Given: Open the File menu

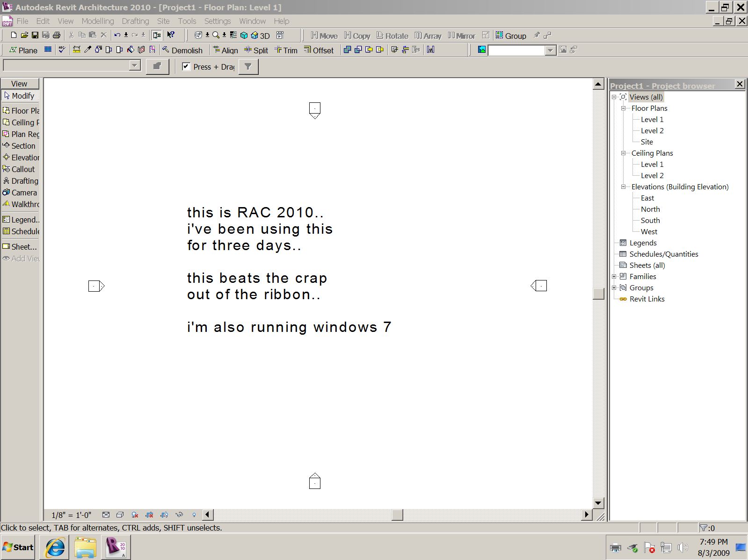Looking at the screenshot, I should (x=22, y=21).
